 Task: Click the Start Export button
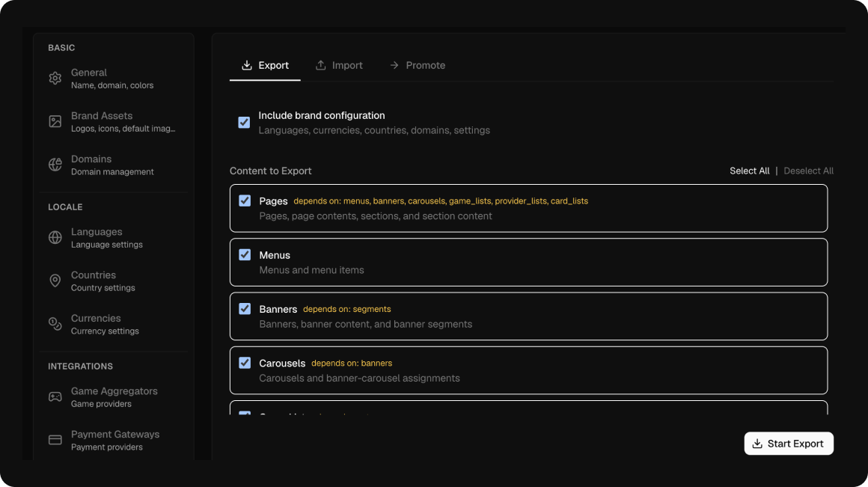tap(788, 444)
